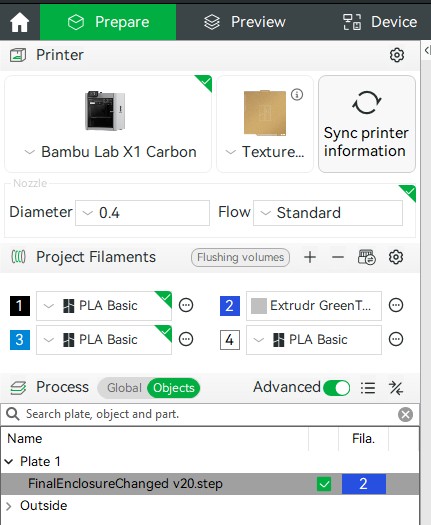Open process settings list icon
The height and width of the screenshot is (525, 431).
coord(368,388)
